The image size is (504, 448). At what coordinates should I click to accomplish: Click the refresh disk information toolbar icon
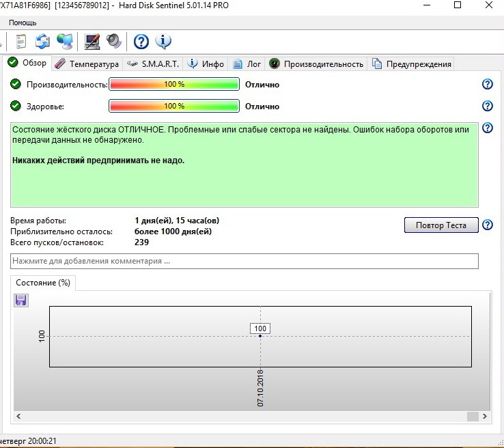pos(42,42)
